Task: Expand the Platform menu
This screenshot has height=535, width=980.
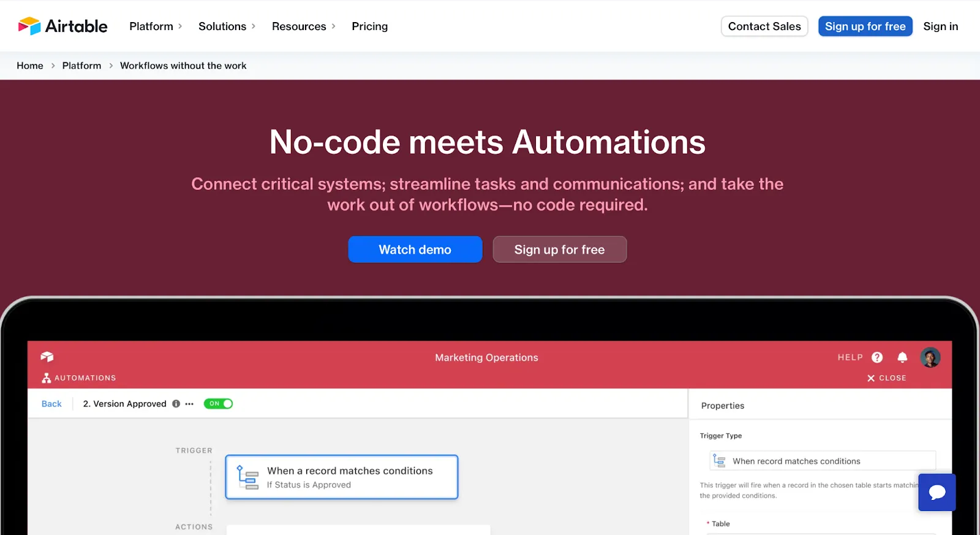Action: (156, 26)
